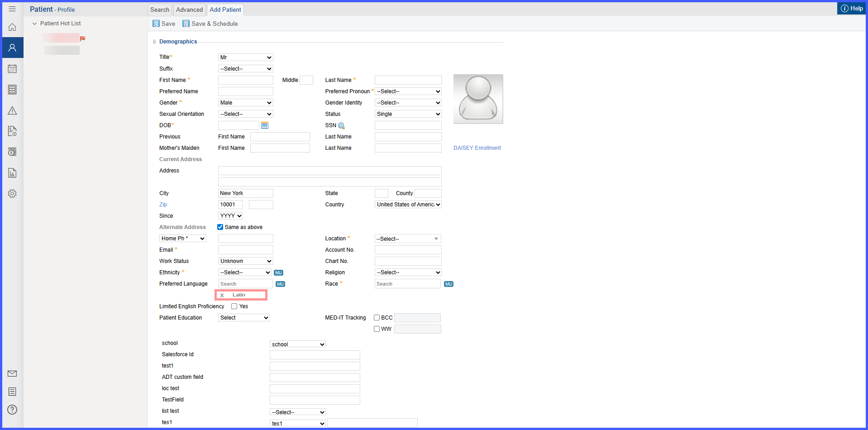
Task: Click the hamburger menu icon
Action: coord(12,9)
